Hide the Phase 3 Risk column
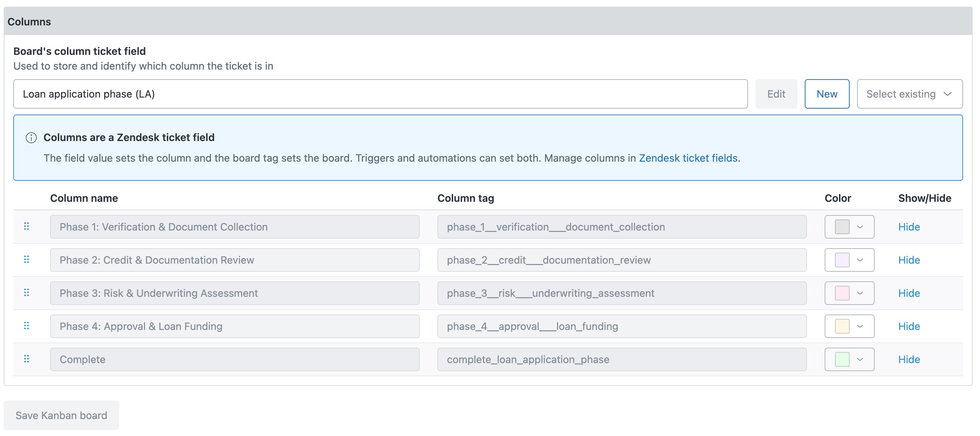This screenshot has height=436, width=980. [909, 293]
